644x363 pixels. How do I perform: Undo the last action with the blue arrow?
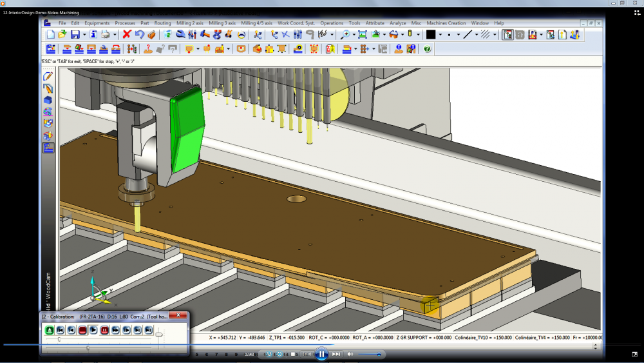(140, 35)
